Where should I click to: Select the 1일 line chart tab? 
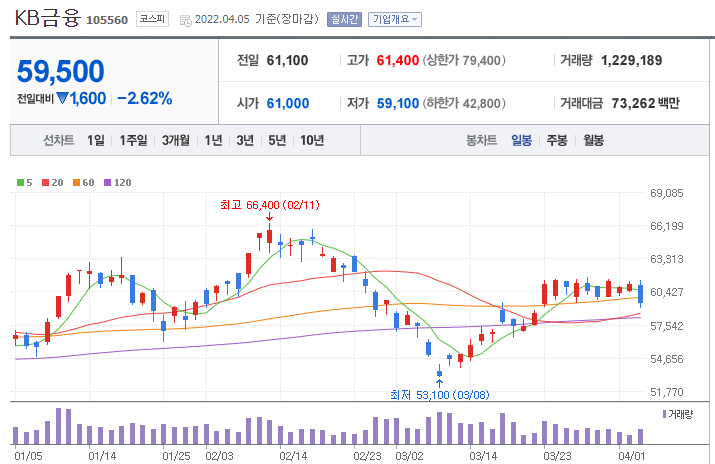pos(96,140)
